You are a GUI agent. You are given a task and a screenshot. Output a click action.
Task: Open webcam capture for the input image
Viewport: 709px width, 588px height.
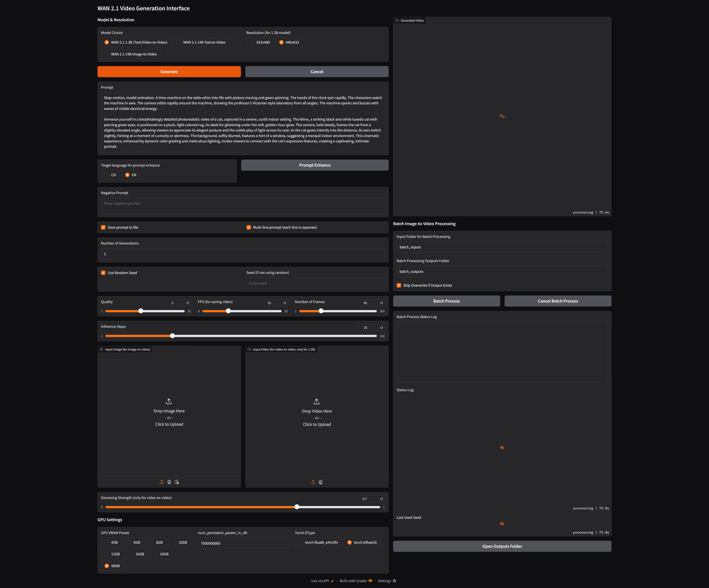coord(169,482)
